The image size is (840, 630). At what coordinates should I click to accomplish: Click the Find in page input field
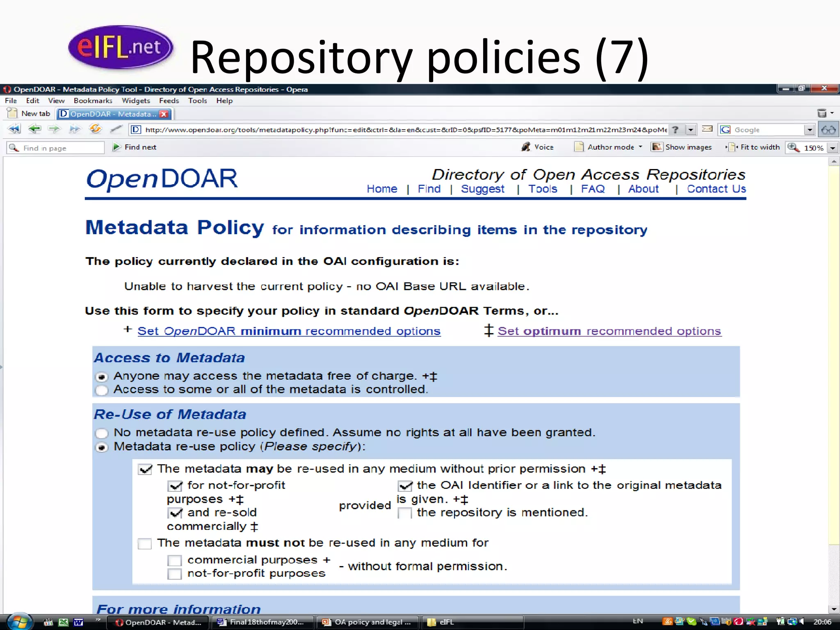[55, 148]
